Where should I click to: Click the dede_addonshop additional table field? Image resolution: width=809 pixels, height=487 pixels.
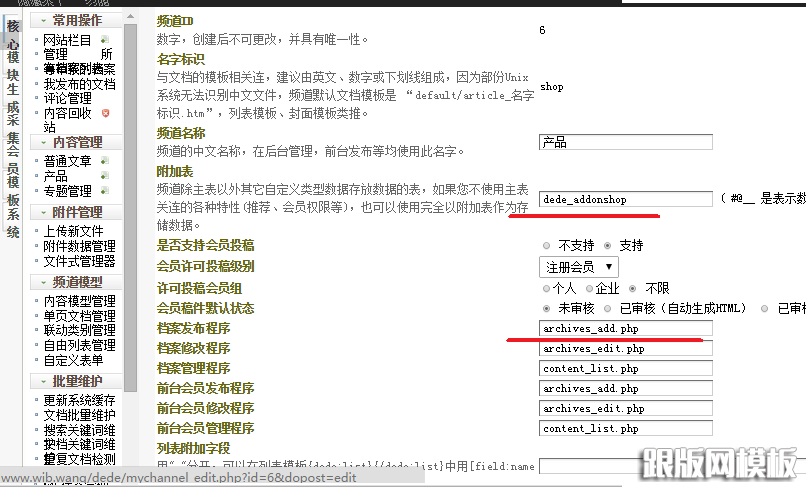pyautogui.click(x=625, y=199)
